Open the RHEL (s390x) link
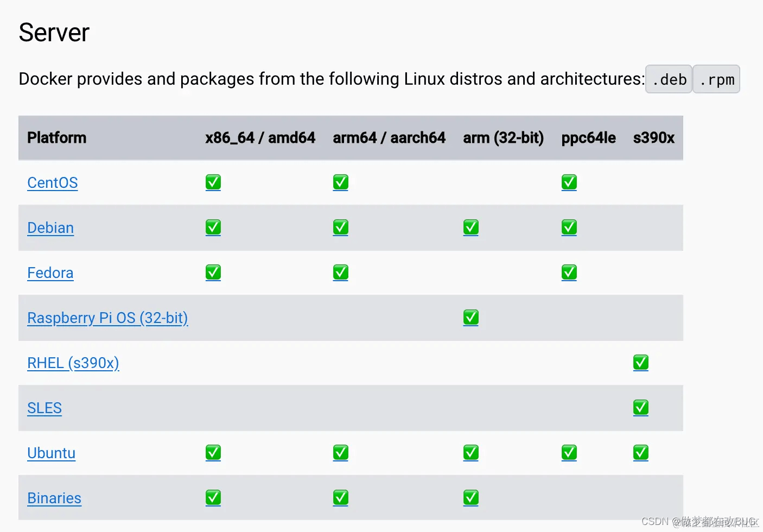The width and height of the screenshot is (763, 532). point(73,363)
